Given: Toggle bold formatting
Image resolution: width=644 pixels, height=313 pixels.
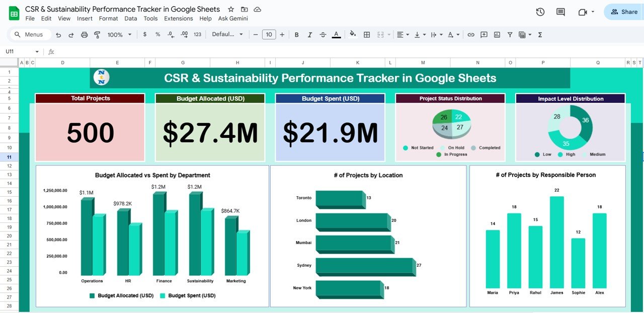Looking at the screenshot, I should click(296, 34).
